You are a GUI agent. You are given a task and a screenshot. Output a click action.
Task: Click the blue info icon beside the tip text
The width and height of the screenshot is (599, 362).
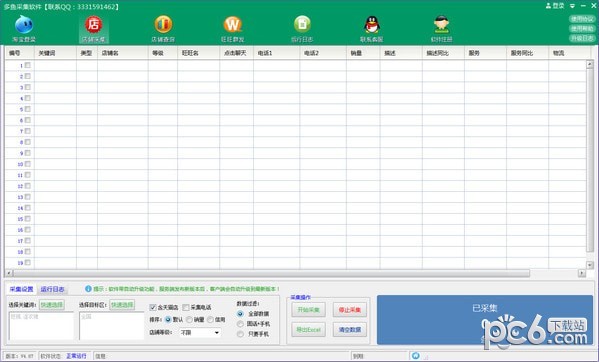[88, 289]
